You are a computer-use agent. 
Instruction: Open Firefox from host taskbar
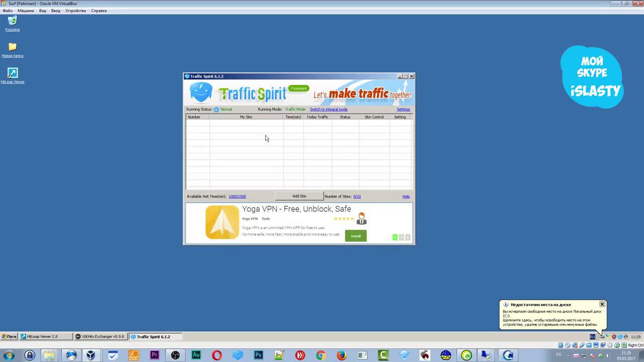342,355
